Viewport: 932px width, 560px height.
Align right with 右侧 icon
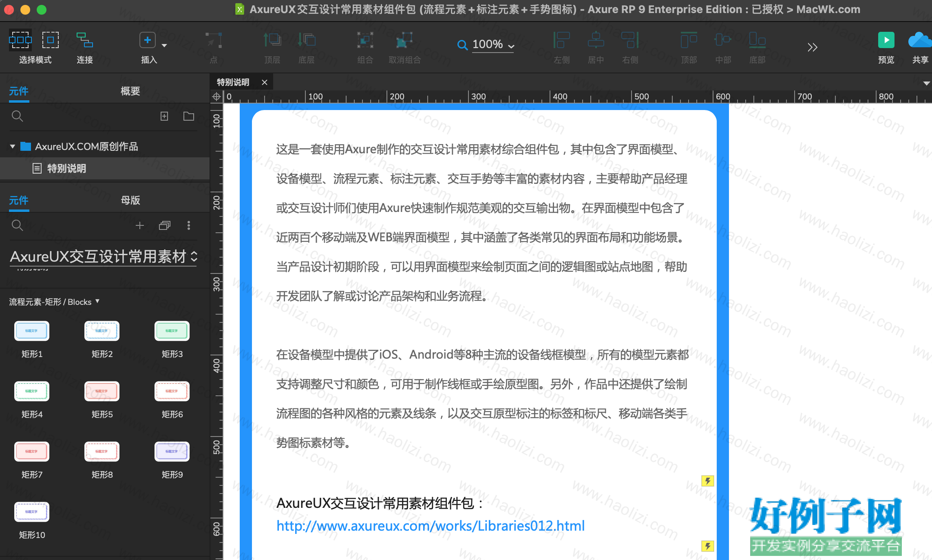[630, 40]
